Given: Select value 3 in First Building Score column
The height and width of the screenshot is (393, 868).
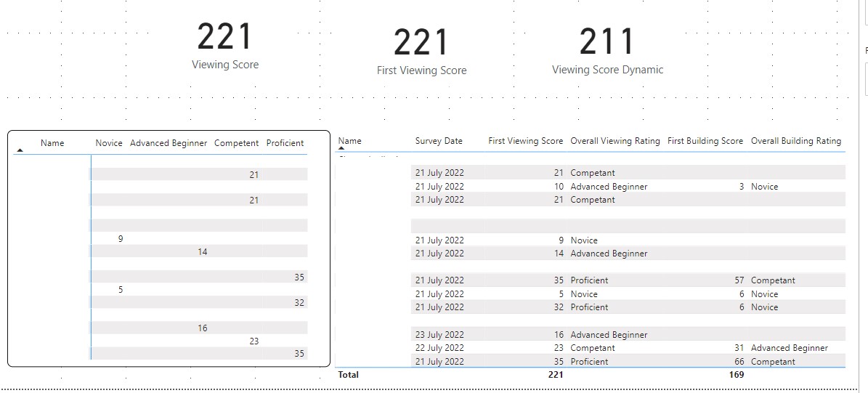Looking at the screenshot, I should 741,187.
